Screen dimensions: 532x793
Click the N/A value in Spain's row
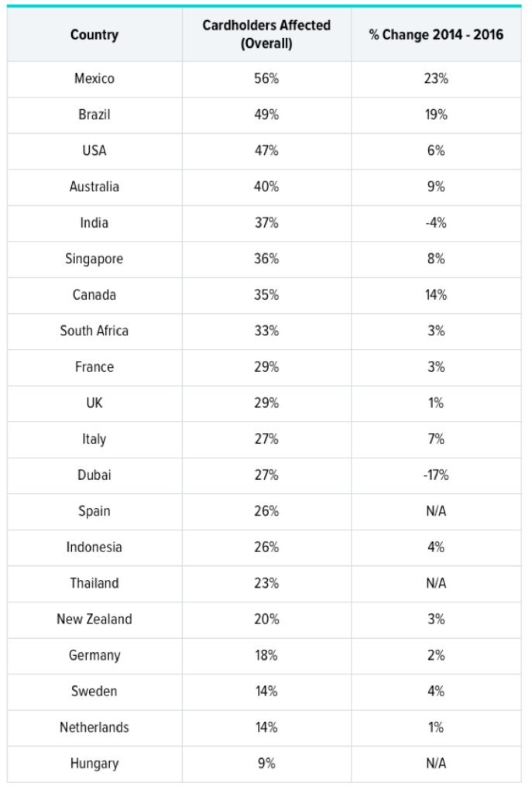[436, 511]
